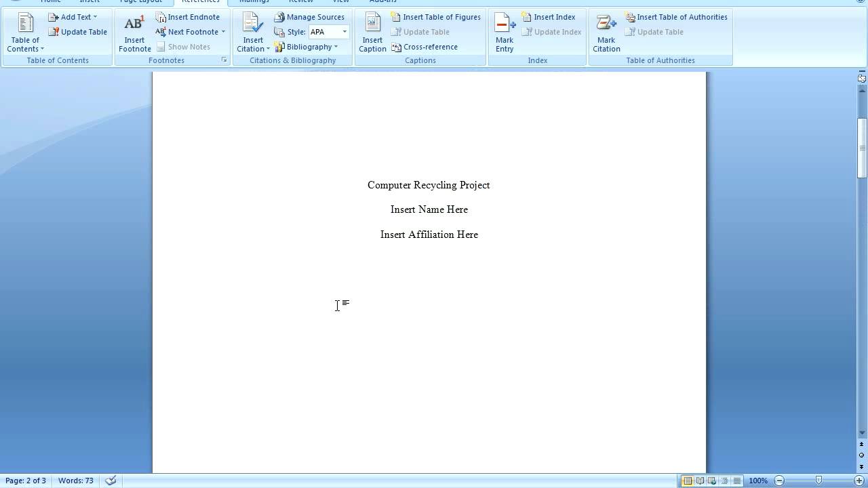Switch to Web Layout view
This screenshot has width=868, height=488.
[712, 481]
